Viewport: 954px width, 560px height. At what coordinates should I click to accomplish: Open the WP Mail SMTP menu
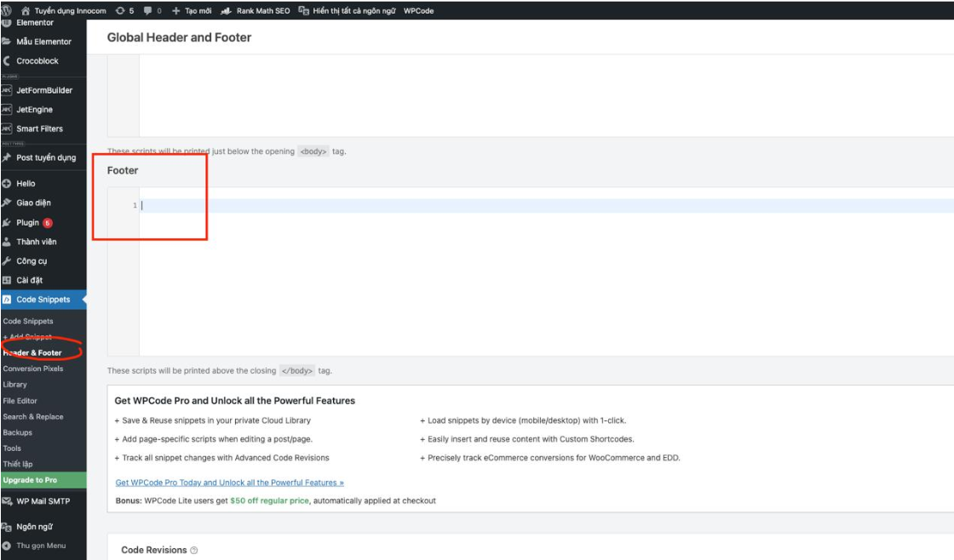tap(43, 501)
